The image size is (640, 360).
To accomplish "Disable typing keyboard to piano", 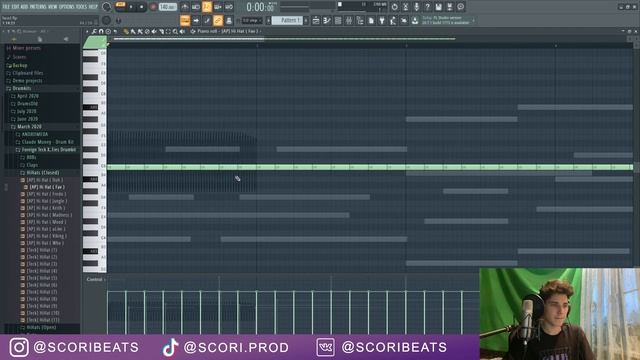I will [x=185, y=20].
